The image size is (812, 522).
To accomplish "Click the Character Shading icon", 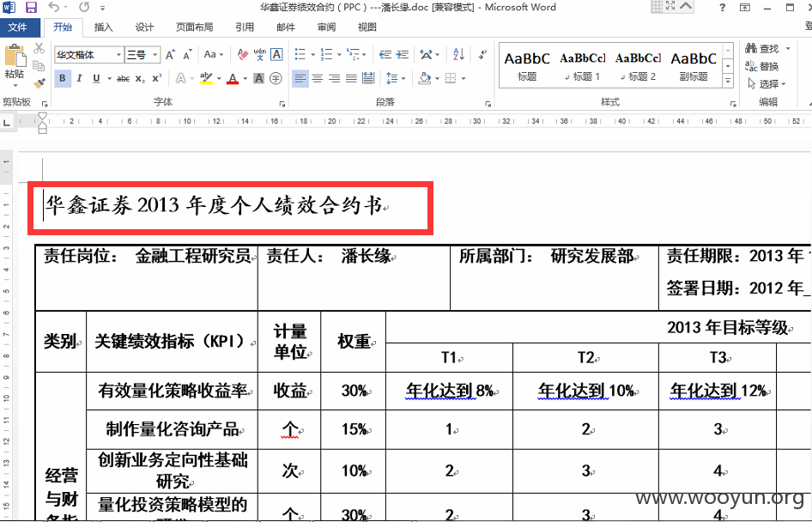I will point(259,78).
